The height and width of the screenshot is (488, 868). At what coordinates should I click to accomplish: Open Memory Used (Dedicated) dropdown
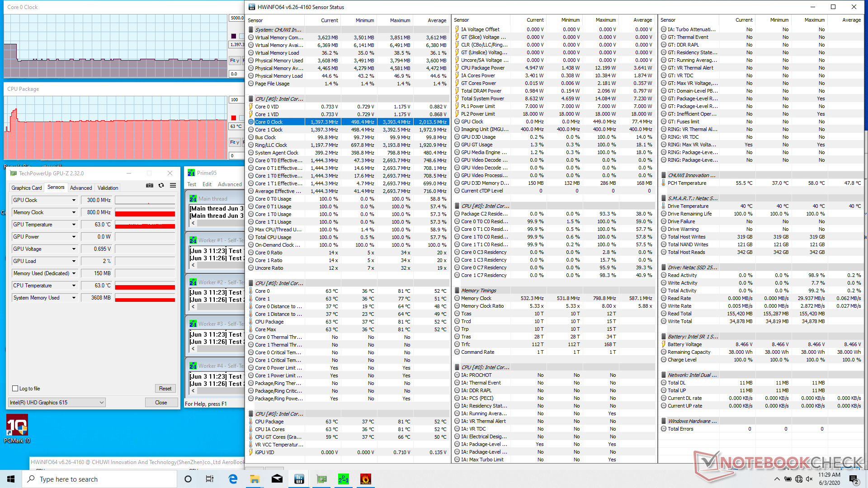[74, 273]
